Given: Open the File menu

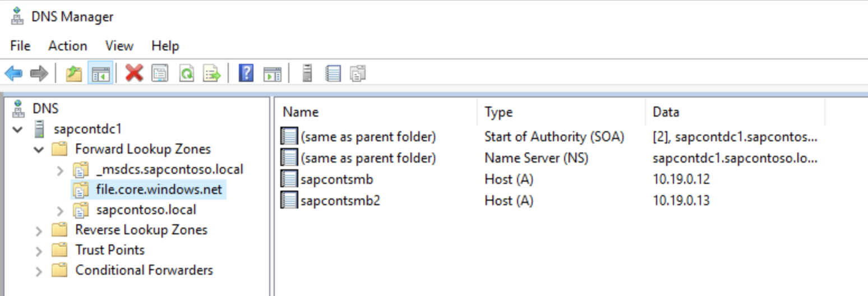Looking at the screenshot, I should tap(20, 45).
